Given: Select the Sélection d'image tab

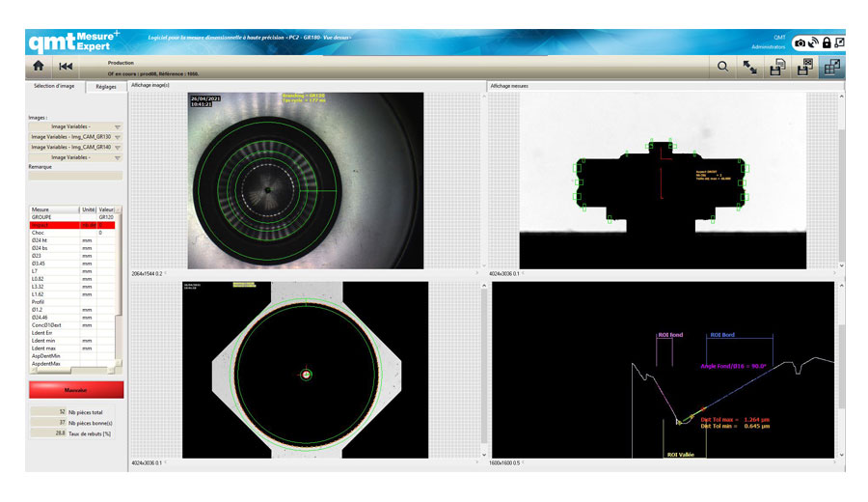Looking at the screenshot, I should point(54,87).
